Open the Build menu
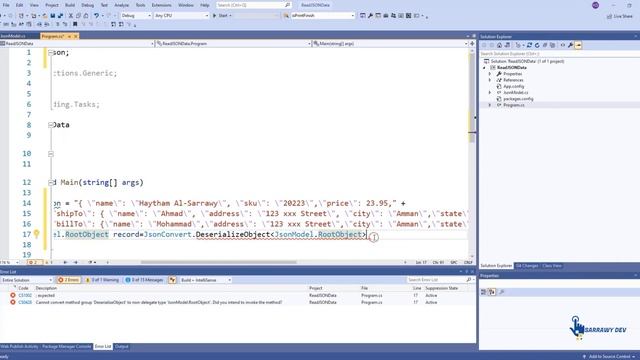 click(x=70, y=5)
